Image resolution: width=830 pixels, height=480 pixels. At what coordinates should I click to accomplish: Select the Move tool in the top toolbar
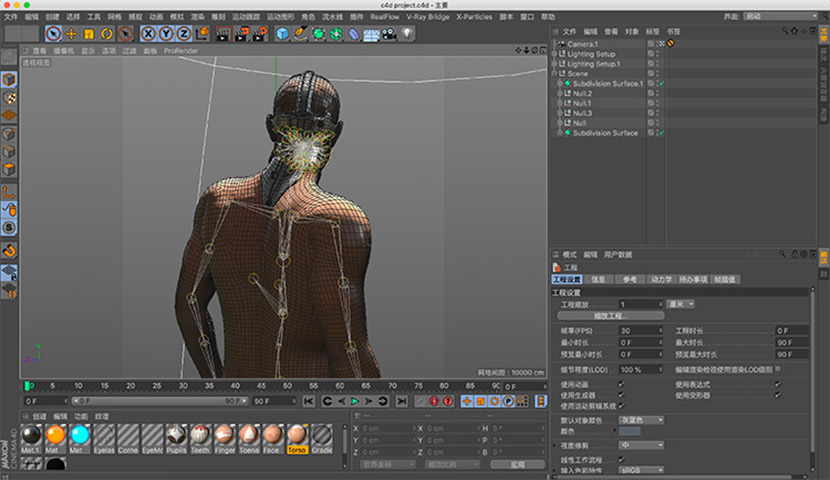point(71,34)
